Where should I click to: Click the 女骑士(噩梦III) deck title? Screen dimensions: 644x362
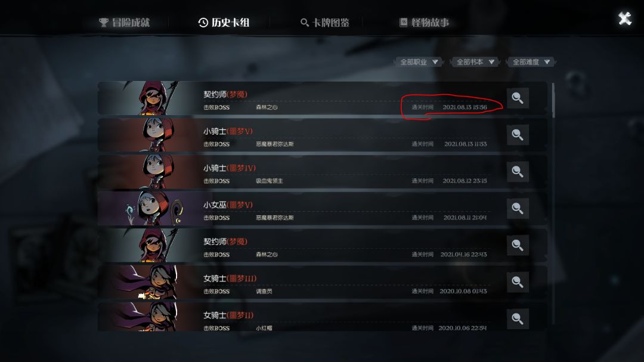coord(230,279)
